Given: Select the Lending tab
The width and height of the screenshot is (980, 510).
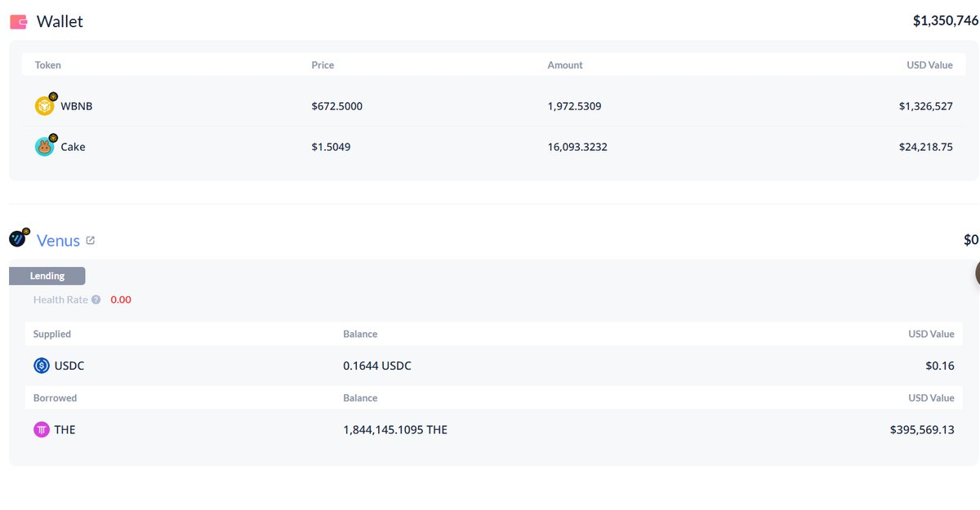Looking at the screenshot, I should (47, 276).
